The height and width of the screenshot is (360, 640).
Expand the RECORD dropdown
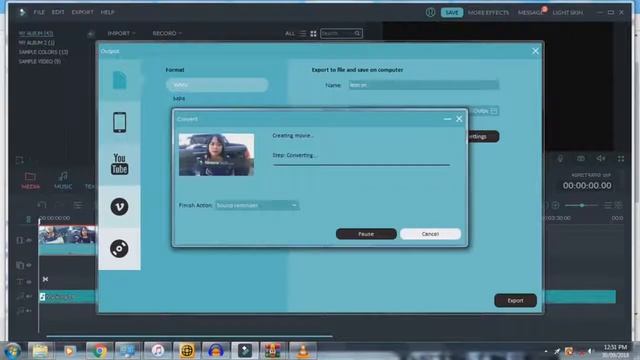pyautogui.click(x=167, y=33)
